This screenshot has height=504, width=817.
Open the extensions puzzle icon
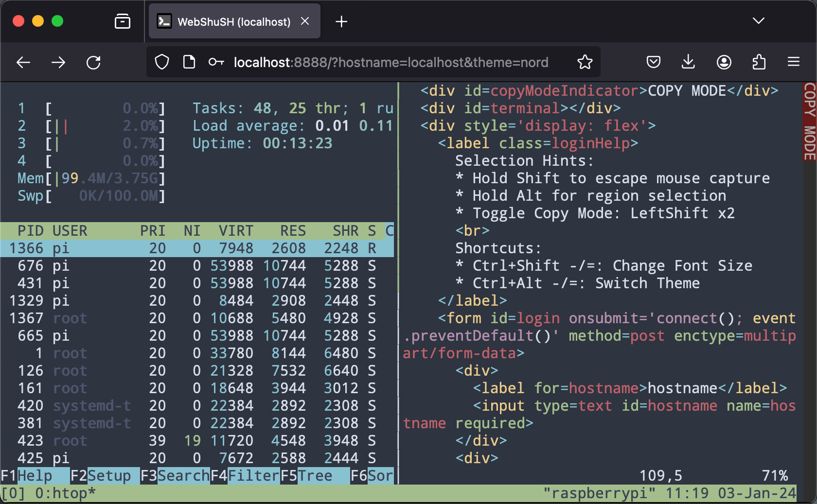click(759, 62)
